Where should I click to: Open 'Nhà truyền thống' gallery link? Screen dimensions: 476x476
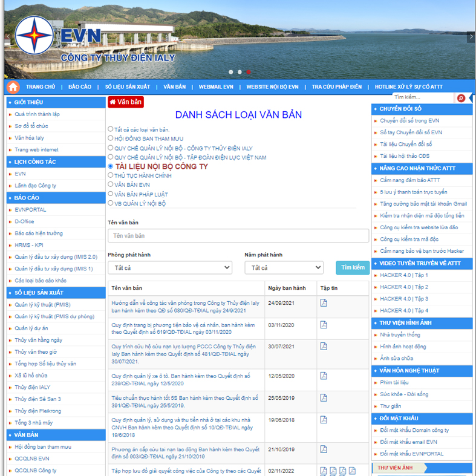400,334
